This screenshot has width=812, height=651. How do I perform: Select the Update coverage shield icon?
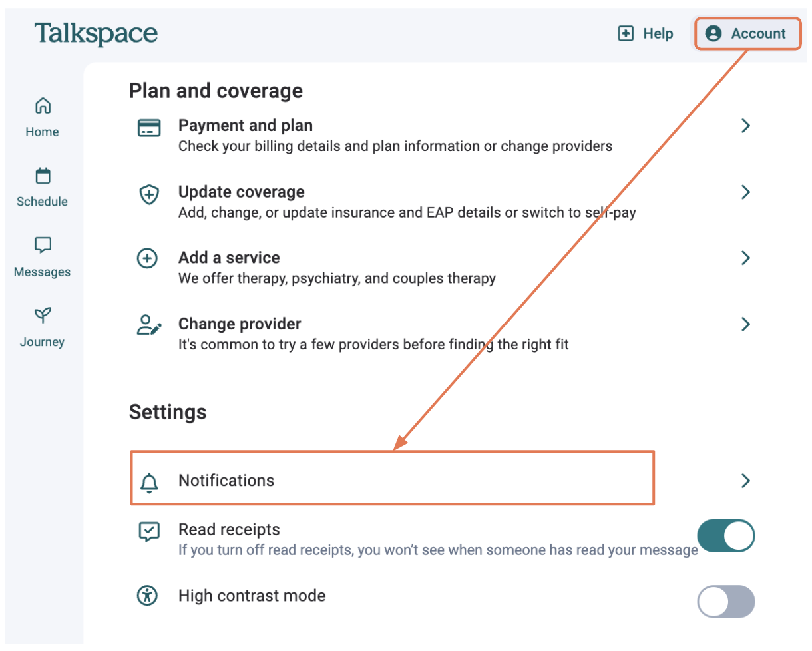148,194
